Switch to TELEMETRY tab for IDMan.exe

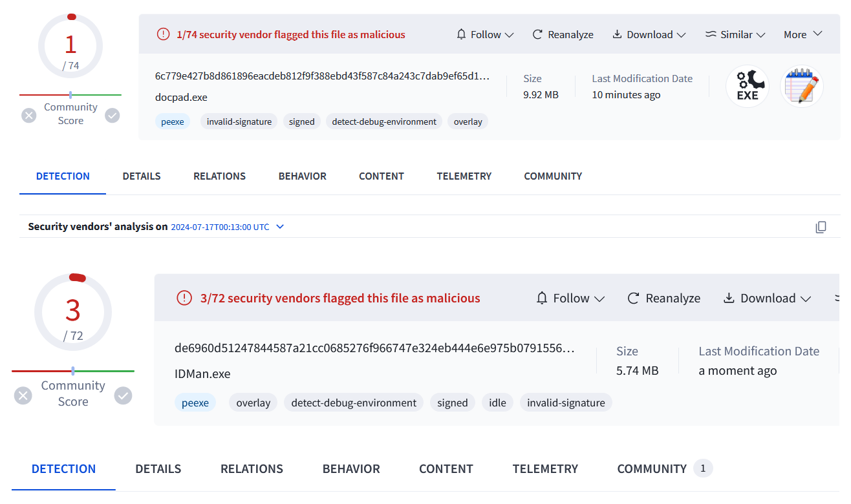coord(545,469)
